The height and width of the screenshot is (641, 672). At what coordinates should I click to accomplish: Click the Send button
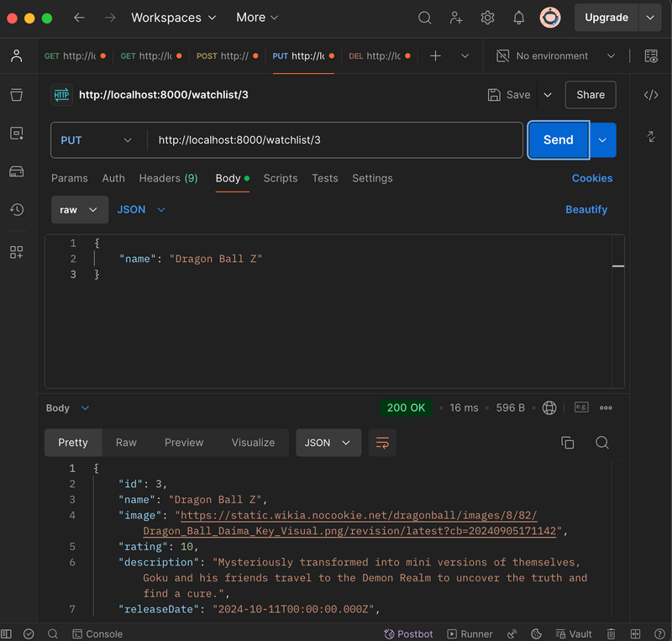pyautogui.click(x=559, y=140)
